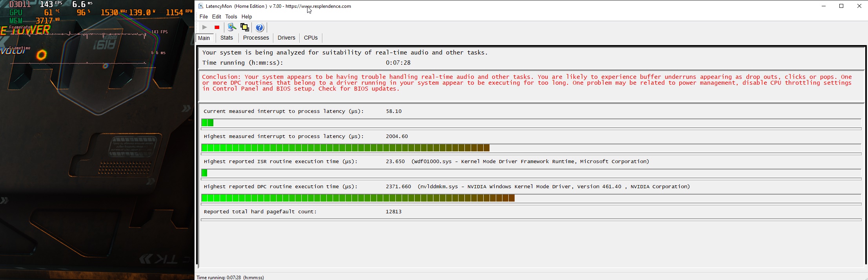Switch to the Processes tab

(x=256, y=38)
